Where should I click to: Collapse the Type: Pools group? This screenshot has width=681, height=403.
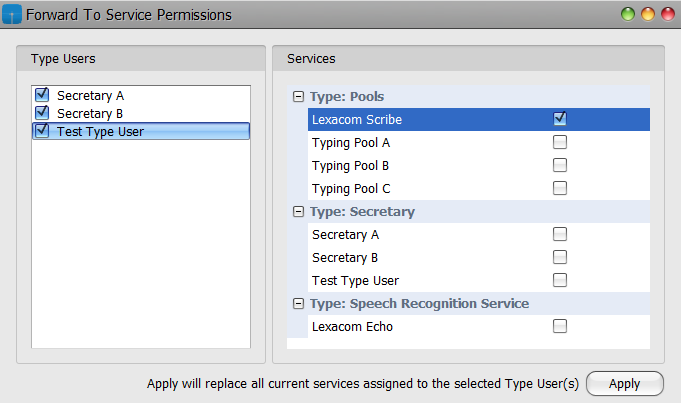point(298,96)
